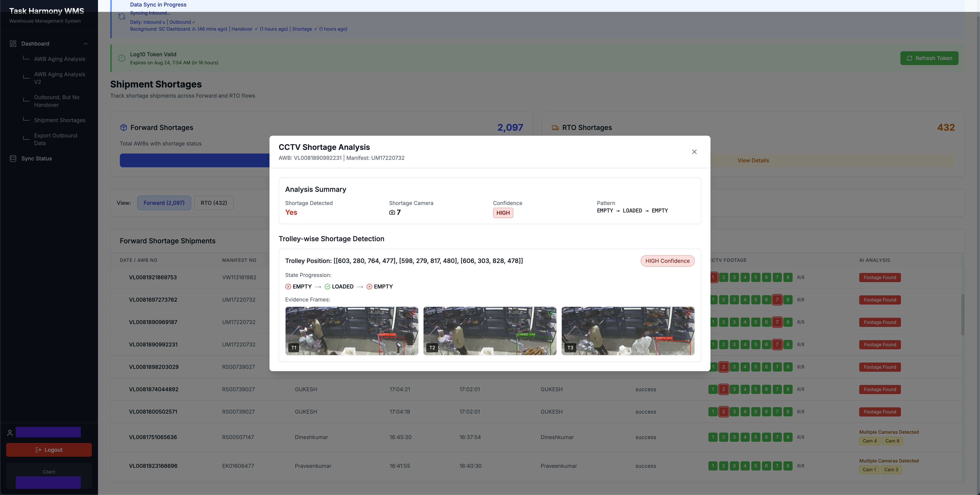Click the Sync Status database icon
Image resolution: width=980 pixels, height=495 pixels.
(13, 159)
